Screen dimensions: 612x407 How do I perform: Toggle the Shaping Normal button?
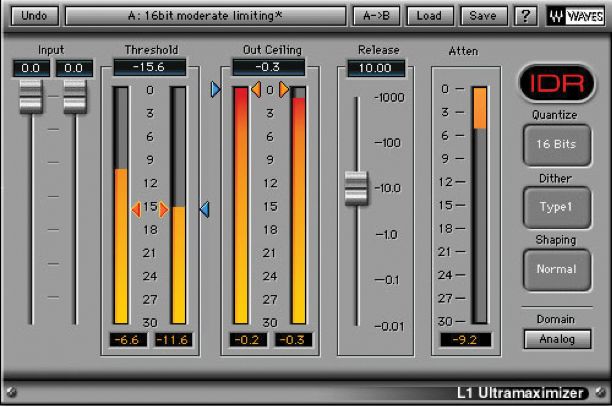(557, 270)
